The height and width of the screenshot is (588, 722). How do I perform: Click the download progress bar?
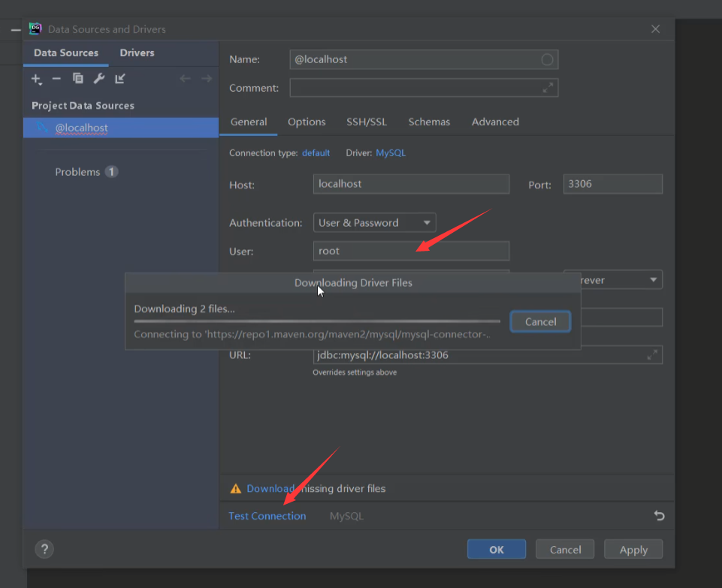[x=317, y=321]
